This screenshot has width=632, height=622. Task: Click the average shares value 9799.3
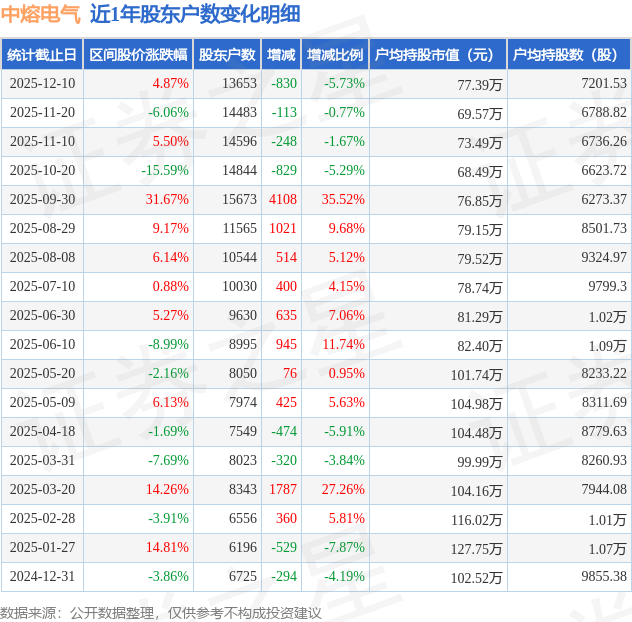click(607, 287)
